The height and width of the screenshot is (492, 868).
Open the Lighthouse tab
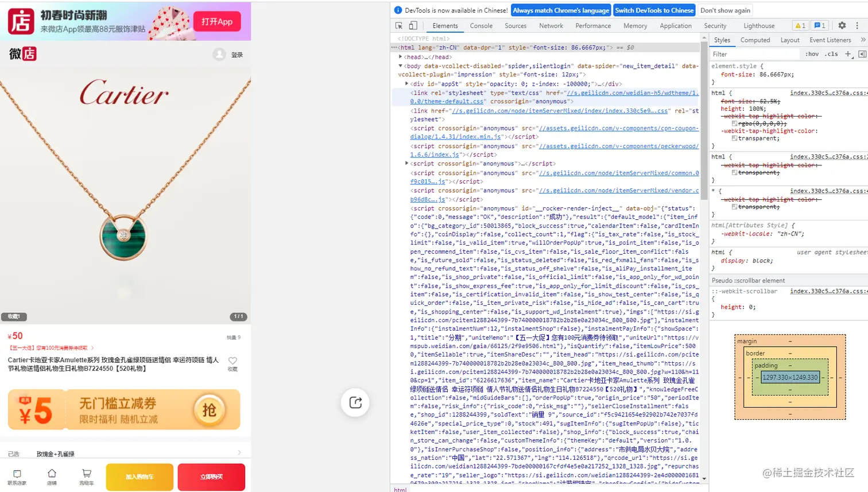[x=759, y=25]
